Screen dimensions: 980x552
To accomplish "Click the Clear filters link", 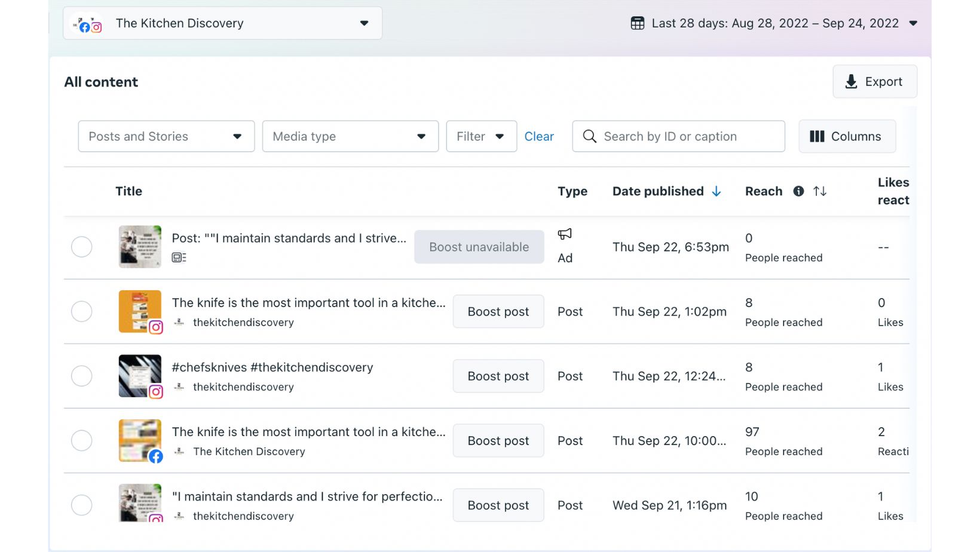I will click(x=539, y=136).
